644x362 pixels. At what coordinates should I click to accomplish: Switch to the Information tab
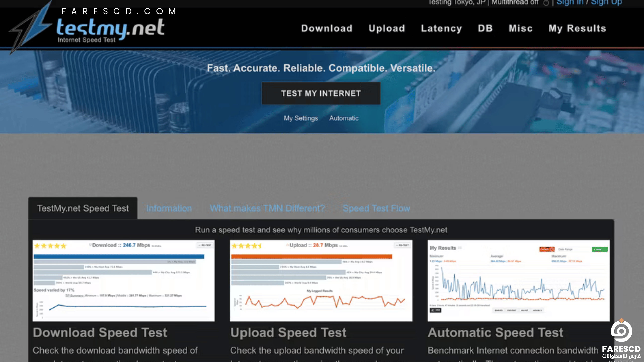pos(169,208)
